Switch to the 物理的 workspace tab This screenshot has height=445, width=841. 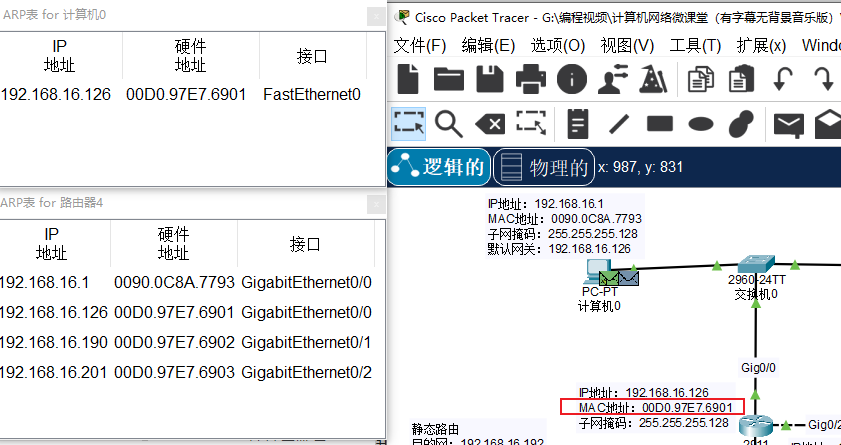[x=543, y=167]
